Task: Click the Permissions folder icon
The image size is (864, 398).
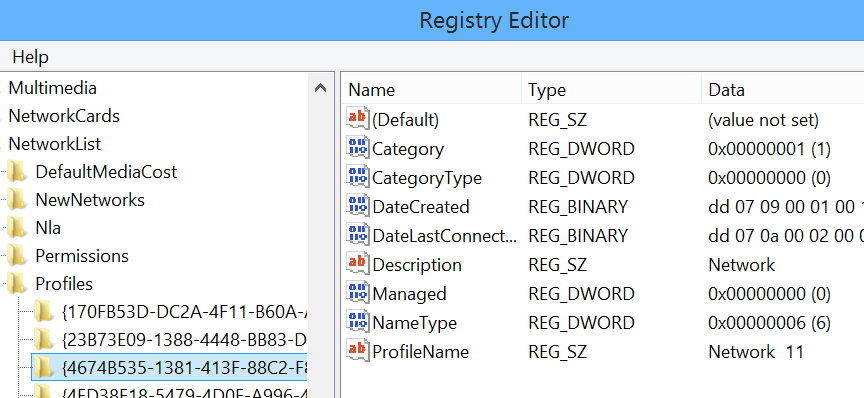Action: pos(18,256)
